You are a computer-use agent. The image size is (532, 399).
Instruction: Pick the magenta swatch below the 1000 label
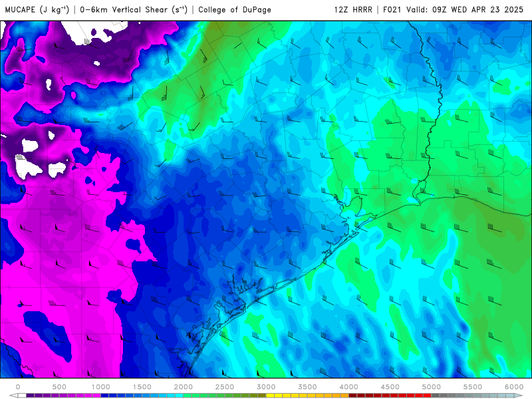[96, 396]
